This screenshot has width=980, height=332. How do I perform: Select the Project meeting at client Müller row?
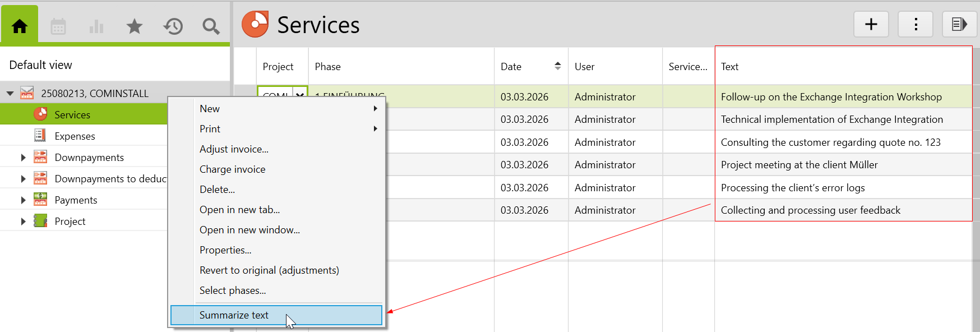[799, 165]
